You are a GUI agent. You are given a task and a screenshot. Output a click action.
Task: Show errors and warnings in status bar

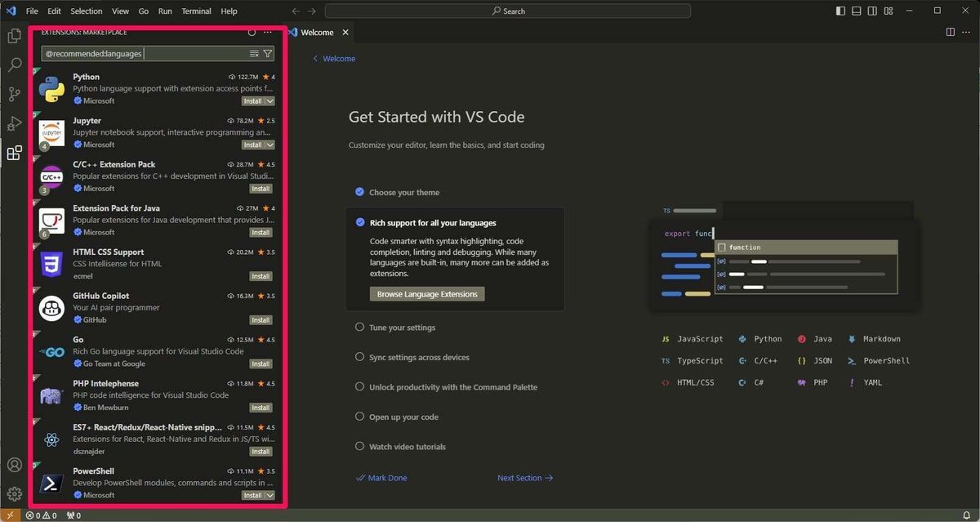(41, 515)
